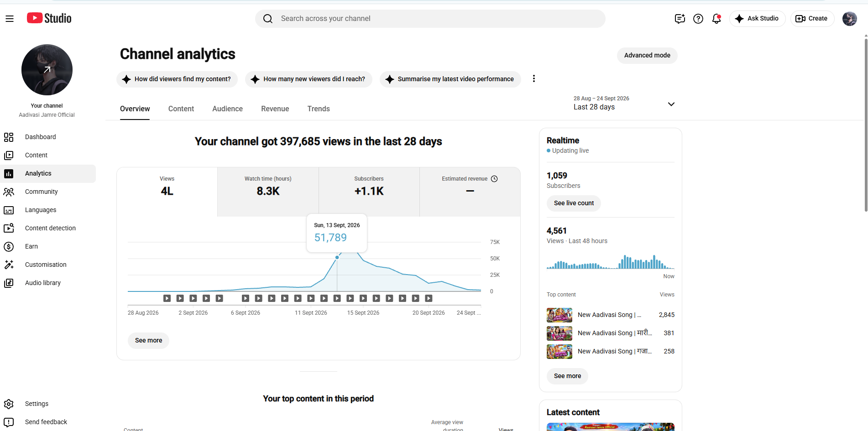The image size is (868, 431).
Task: Switch to the Audience tab
Action: pos(227,109)
